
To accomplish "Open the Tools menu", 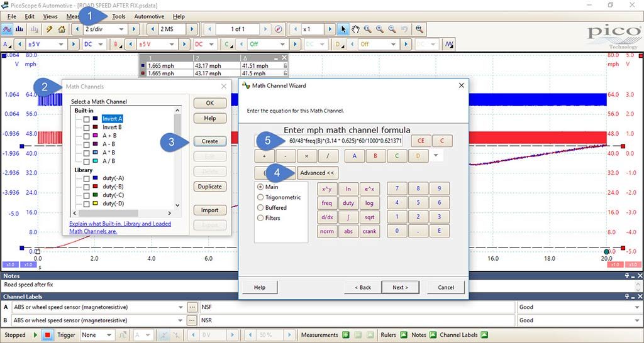I will point(119,16).
